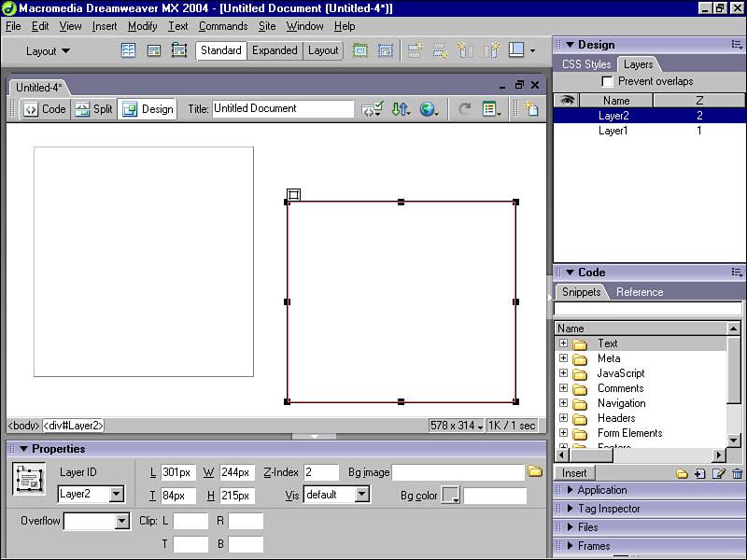This screenshot has height=560, width=747.
Task: Open the Bg color swatch picker
Action: point(450,496)
